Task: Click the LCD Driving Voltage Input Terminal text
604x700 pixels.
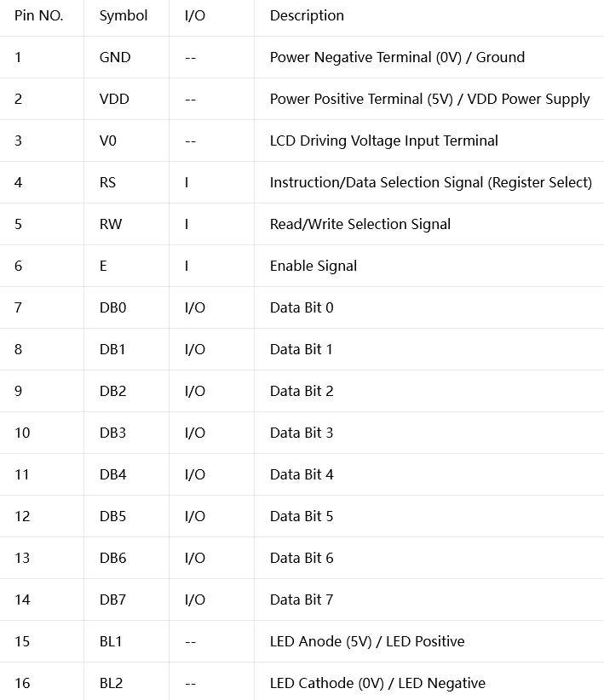Action: 383,141
